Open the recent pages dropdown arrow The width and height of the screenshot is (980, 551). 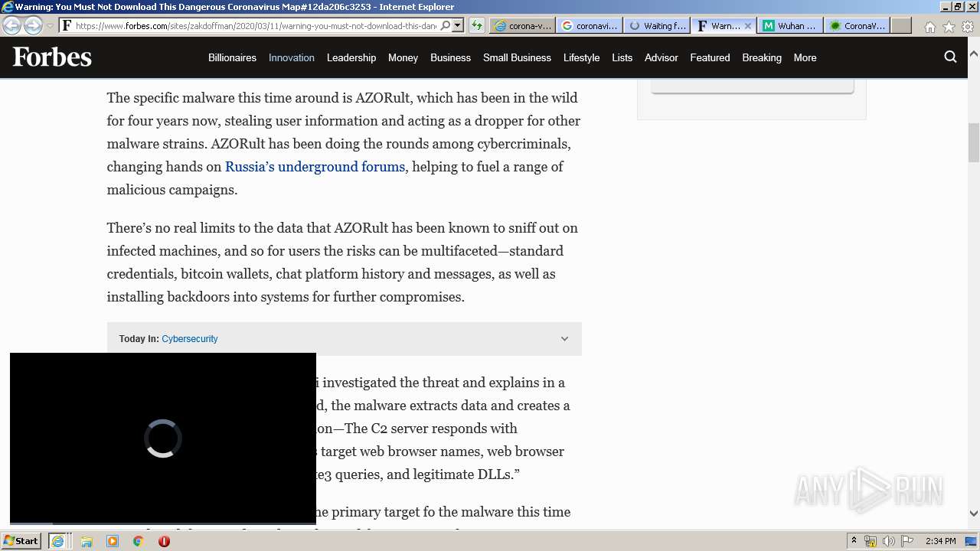point(50,26)
